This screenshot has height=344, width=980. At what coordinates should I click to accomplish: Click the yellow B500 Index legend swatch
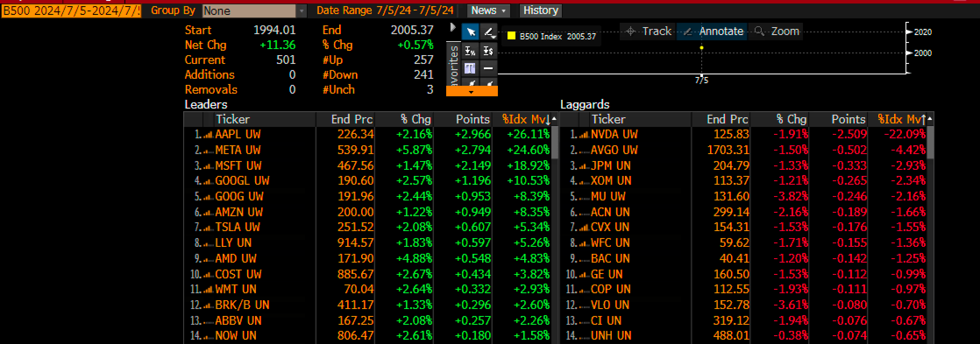pyautogui.click(x=511, y=36)
